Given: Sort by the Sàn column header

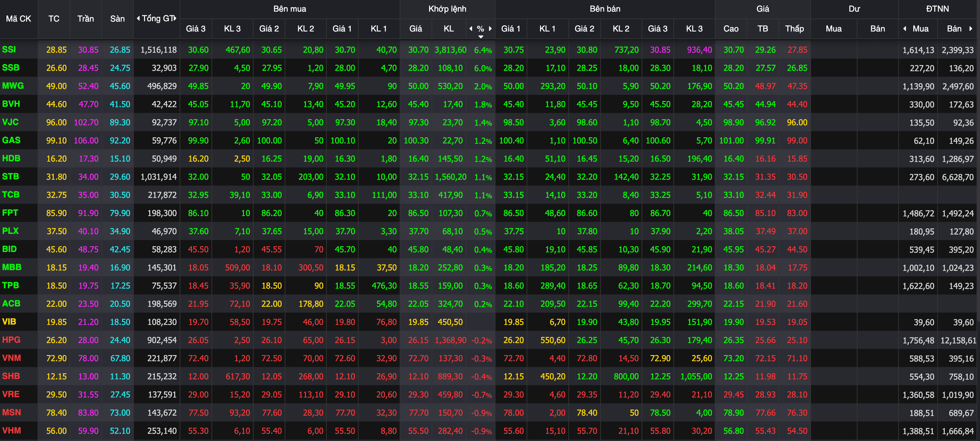Looking at the screenshot, I should click(118, 19).
